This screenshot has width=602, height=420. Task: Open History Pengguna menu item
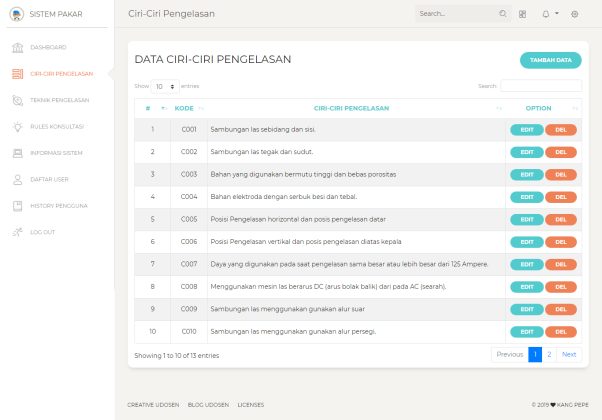click(x=59, y=206)
